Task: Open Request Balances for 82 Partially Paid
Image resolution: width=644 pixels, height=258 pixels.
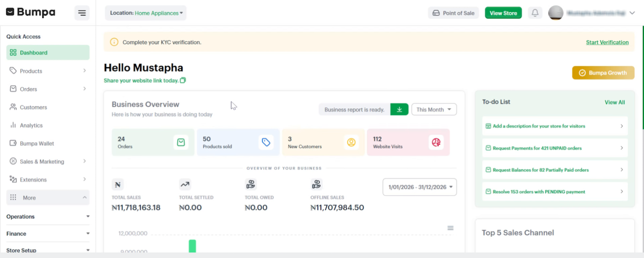Action: click(x=555, y=170)
